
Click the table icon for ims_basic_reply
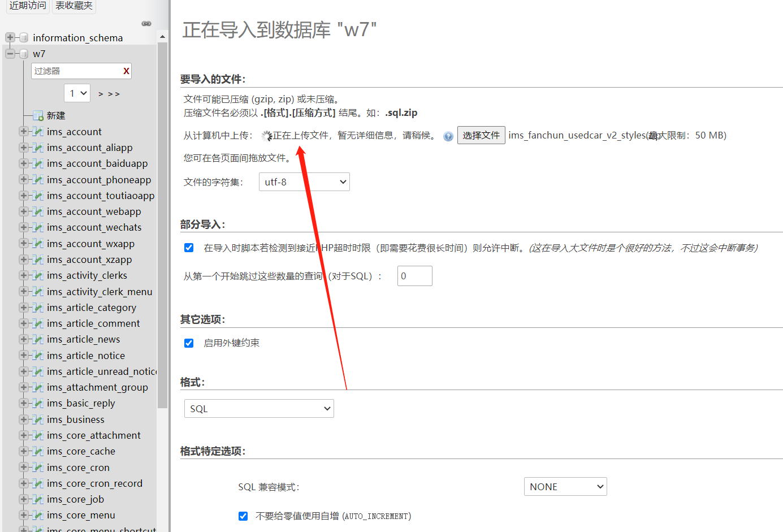coord(38,403)
